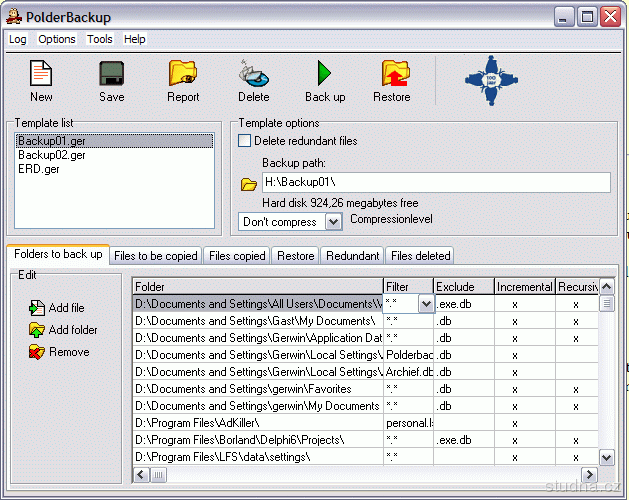Click Add folder in Edit panel
This screenshot has width=629, height=500.
tap(37, 330)
